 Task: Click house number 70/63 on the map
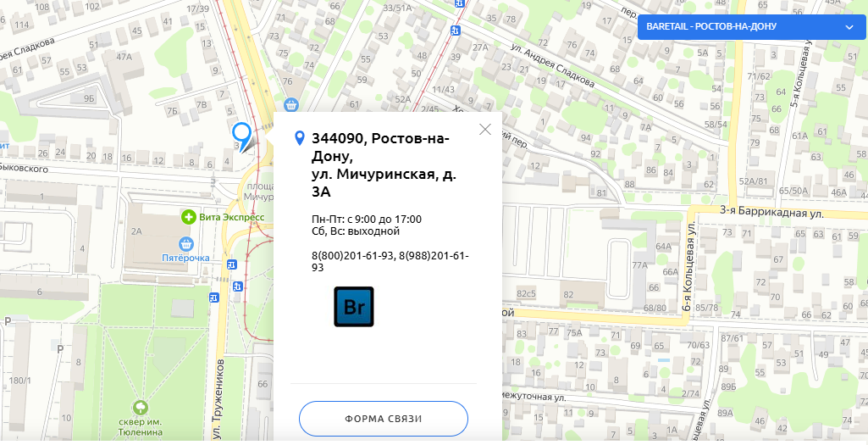[698, 345]
